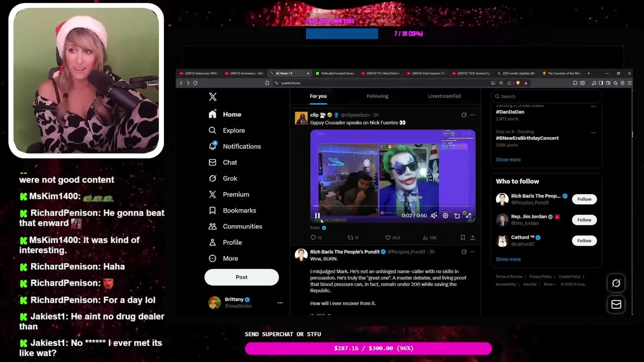Image resolution: width=644 pixels, height=362 pixels.
Task: Open Profile in the sidebar
Action: point(225,242)
